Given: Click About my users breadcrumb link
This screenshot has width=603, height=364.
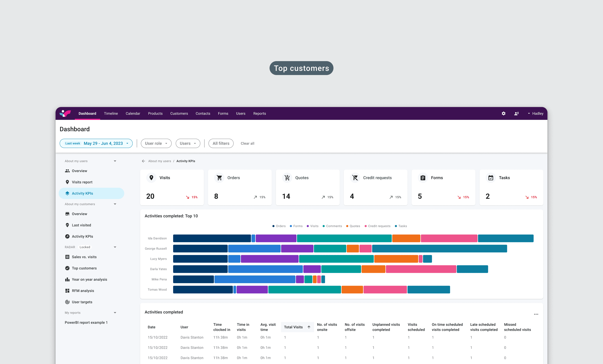Looking at the screenshot, I should pyautogui.click(x=160, y=161).
